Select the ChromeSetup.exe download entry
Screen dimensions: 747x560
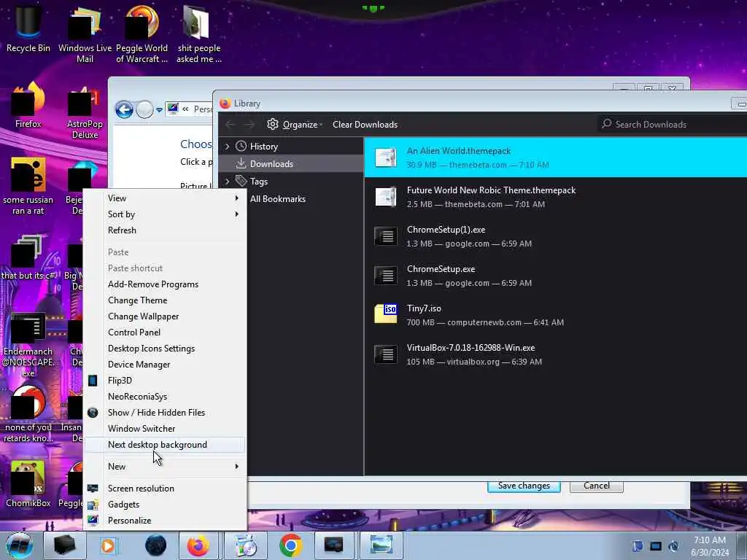point(555,276)
